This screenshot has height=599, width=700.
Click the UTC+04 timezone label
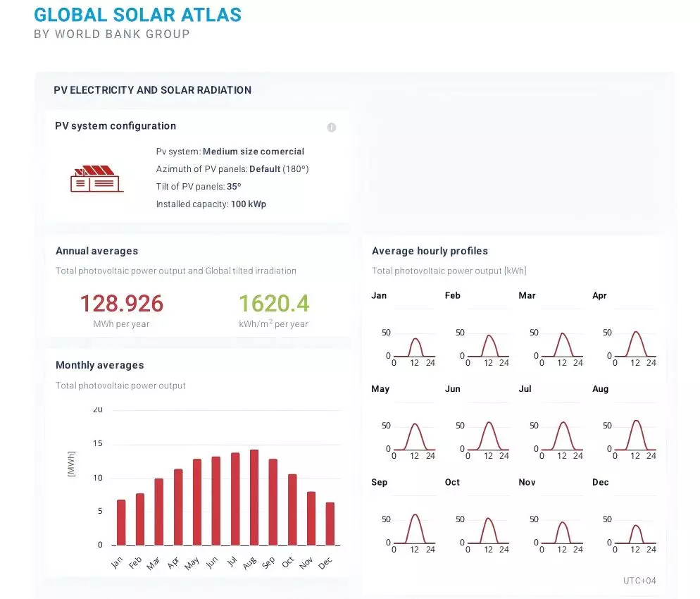click(x=639, y=581)
